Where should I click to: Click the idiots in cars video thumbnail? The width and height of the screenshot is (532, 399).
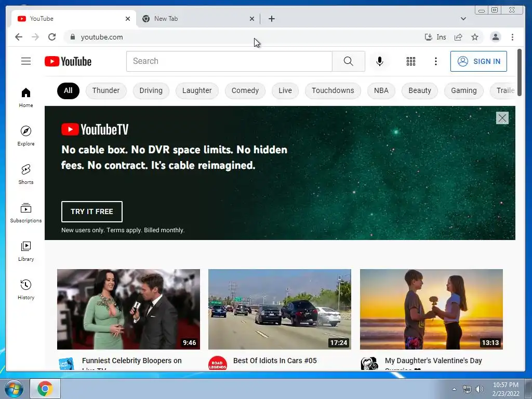pos(280,309)
